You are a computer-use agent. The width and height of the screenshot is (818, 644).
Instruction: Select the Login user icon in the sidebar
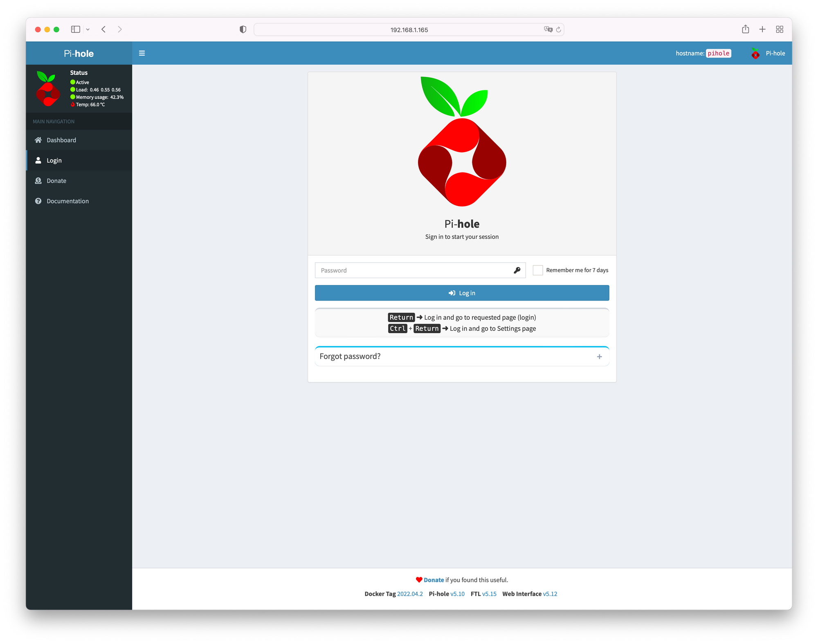38,160
